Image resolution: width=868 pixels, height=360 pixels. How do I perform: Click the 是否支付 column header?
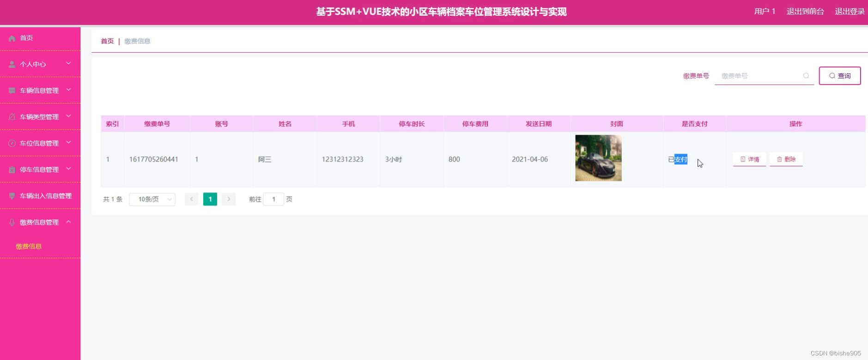point(695,124)
